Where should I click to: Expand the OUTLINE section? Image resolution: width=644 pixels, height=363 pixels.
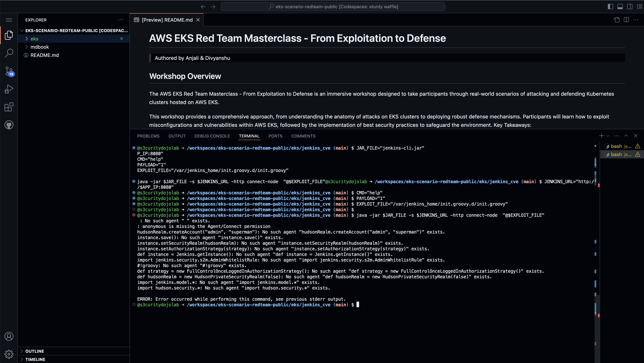34,351
